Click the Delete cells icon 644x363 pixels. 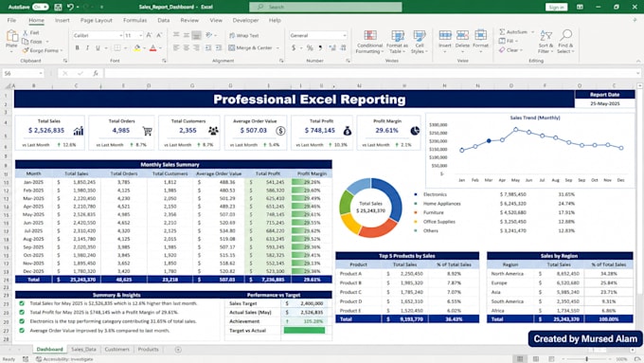[462, 36]
